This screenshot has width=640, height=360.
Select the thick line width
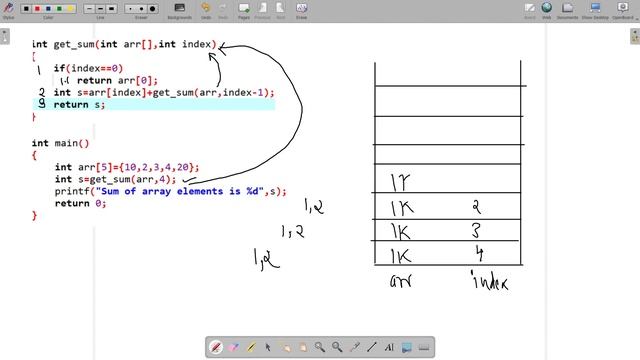[x=111, y=9]
